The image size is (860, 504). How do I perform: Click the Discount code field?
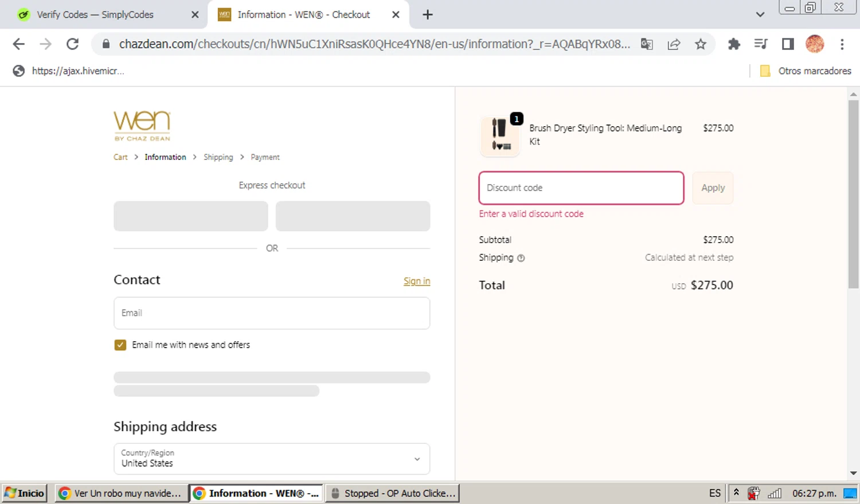(581, 188)
